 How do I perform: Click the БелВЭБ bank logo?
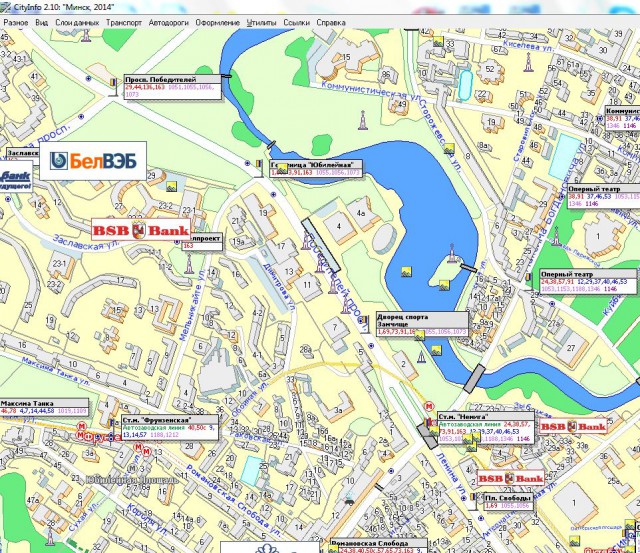(x=93, y=161)
